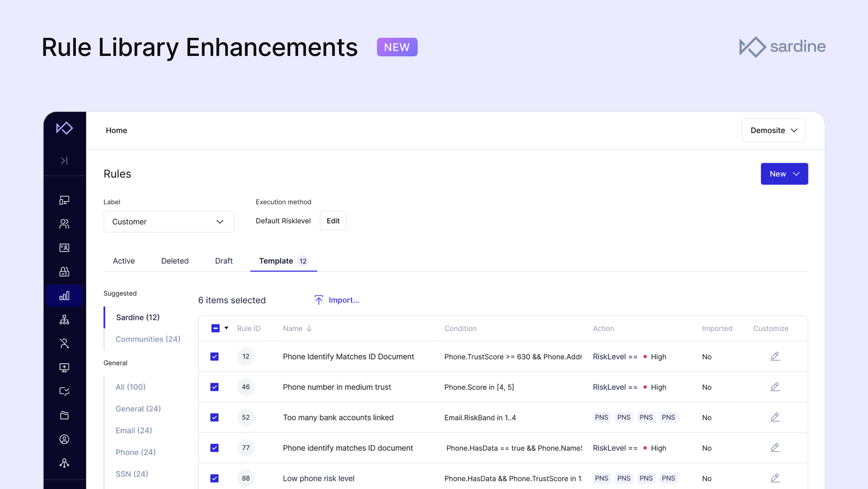Open the selection options arrow beside header checkbox
Screen dimensions: 868x489
coord(226,328)
